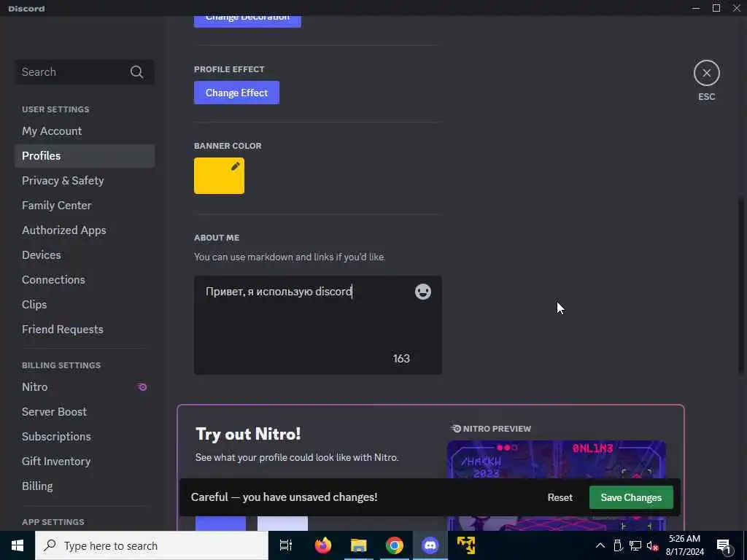Open Task View on the taskbar

tap(286, 545)
